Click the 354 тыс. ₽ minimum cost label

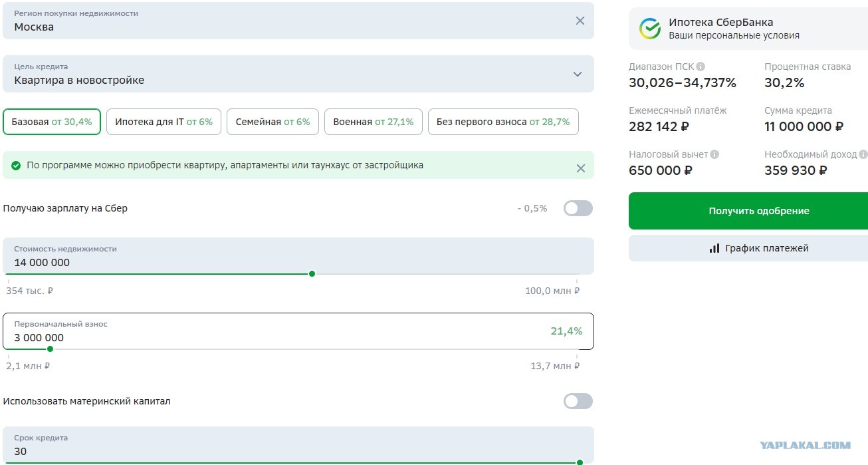pos(29,291)
